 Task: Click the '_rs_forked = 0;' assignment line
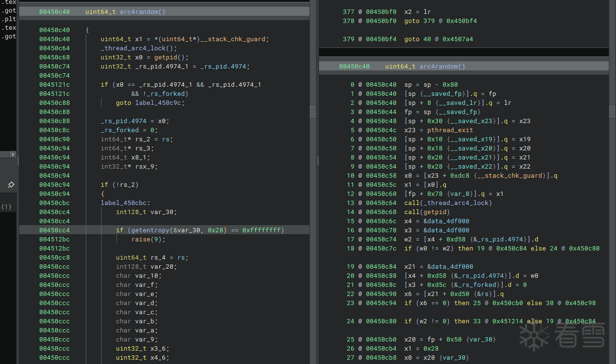[x=129, y=130]
